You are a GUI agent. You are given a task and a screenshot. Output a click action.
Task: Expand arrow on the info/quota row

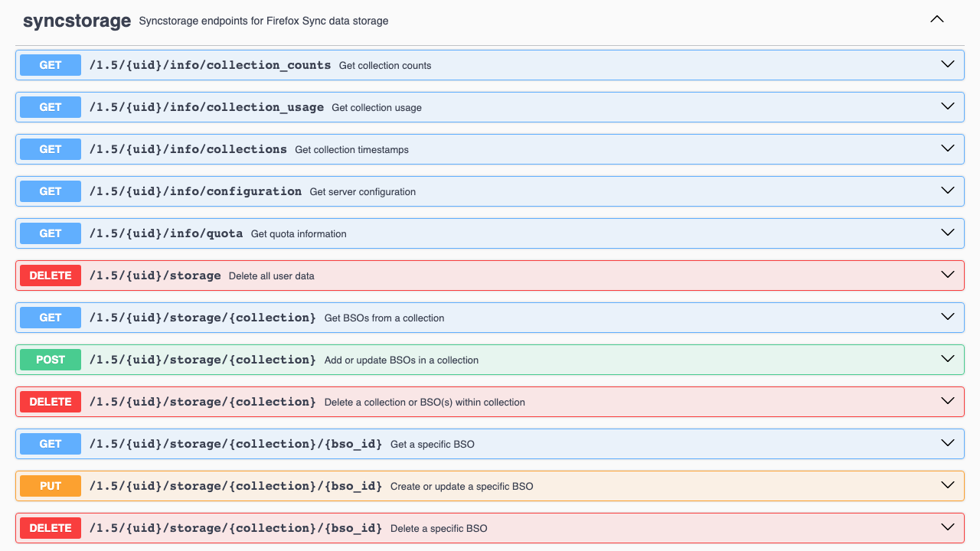(x=948, y=233)
